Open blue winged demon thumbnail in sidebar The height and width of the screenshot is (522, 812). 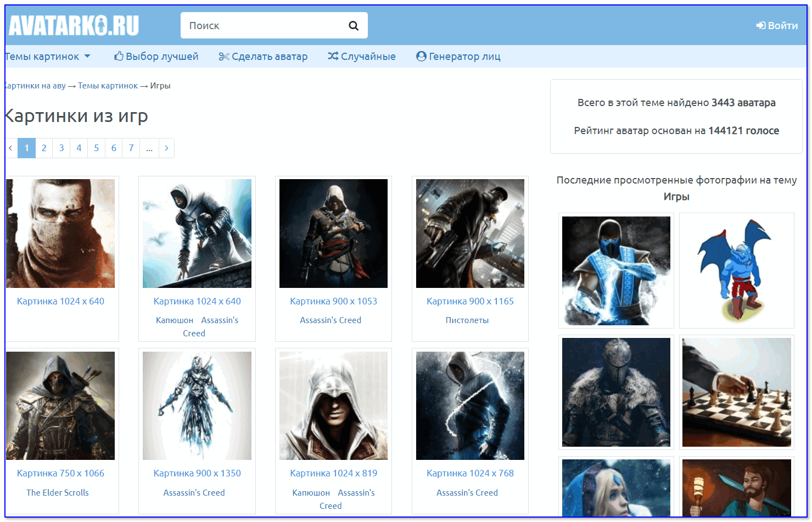pos(737,270)
